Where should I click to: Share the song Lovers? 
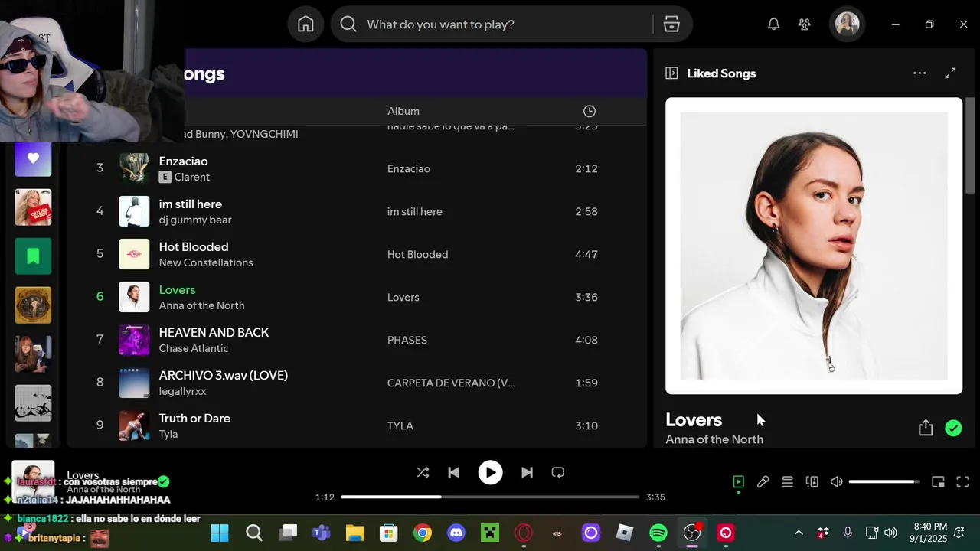[x=926, y=428]
